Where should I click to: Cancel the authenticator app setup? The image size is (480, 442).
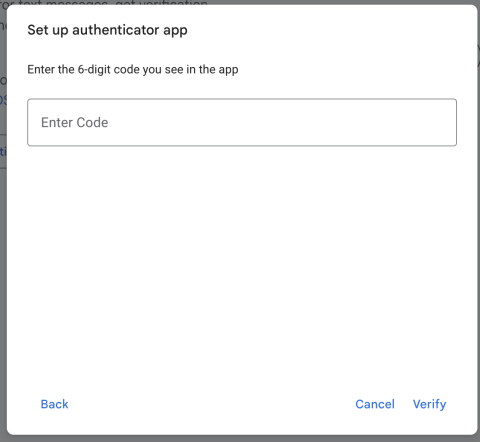pyautogui.click(x=375, y=404)
